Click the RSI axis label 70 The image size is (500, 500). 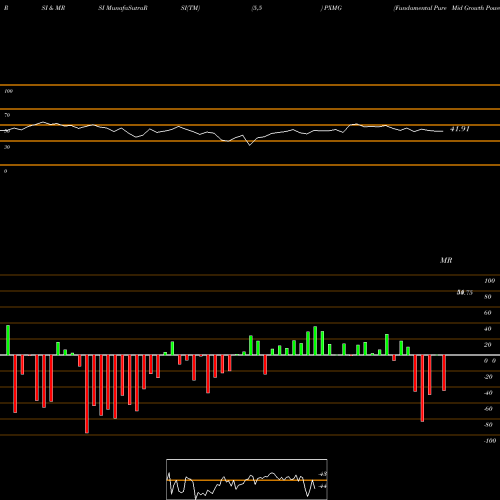click(x=7, y=115)
